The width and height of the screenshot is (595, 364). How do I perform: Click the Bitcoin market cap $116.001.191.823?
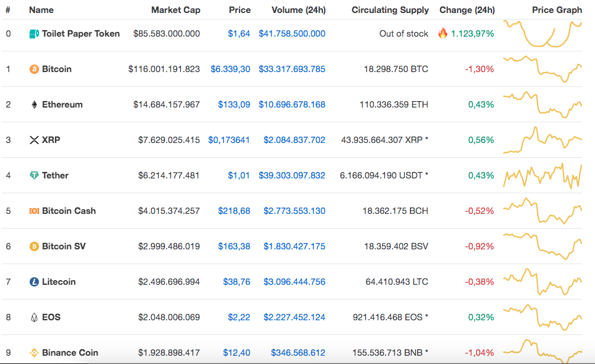point(164,69)
